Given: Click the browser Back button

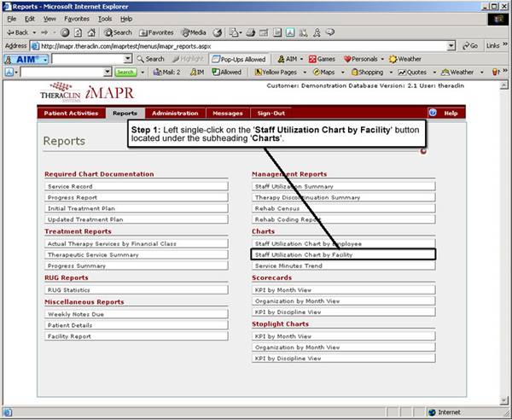Looking at the screenshot, I should coord(19,32).
